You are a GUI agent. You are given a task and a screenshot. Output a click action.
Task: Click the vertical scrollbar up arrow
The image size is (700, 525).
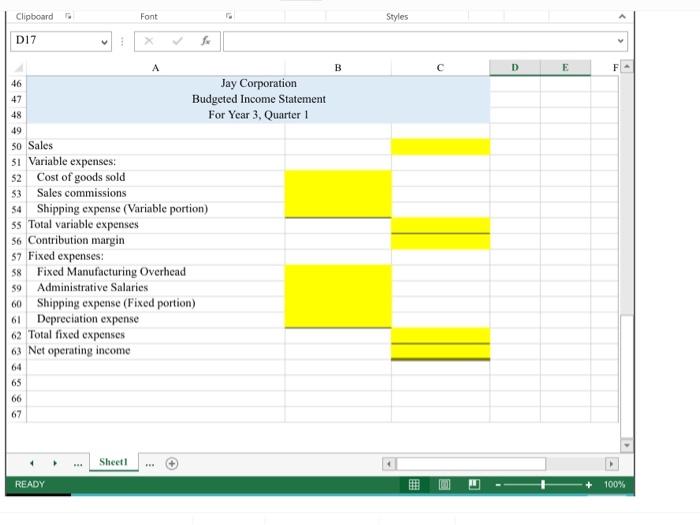click(627, 67)
